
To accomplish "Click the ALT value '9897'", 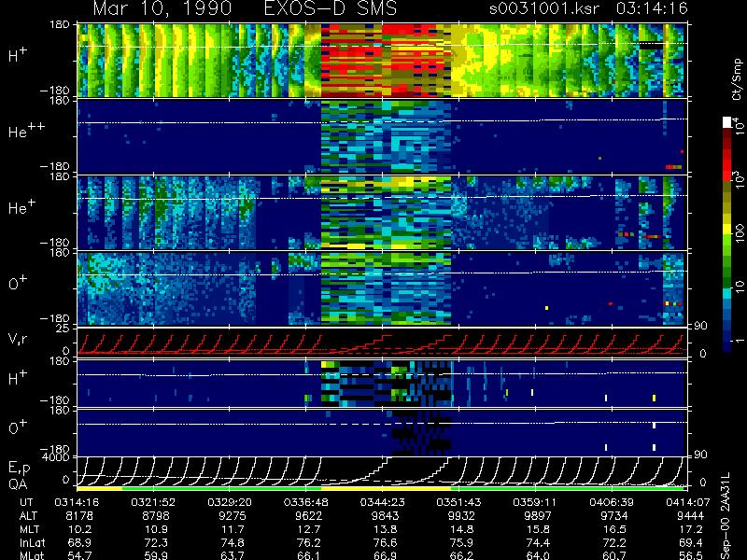I will point(538,516).
